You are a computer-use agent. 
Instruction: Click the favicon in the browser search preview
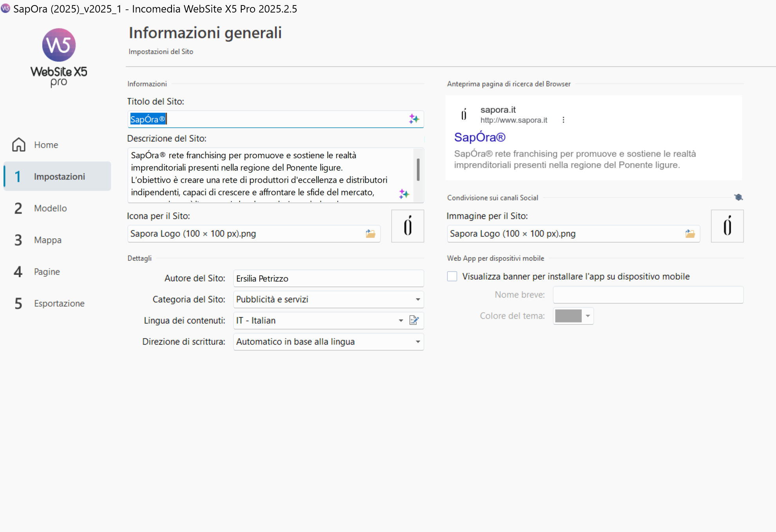click(464, 114)
